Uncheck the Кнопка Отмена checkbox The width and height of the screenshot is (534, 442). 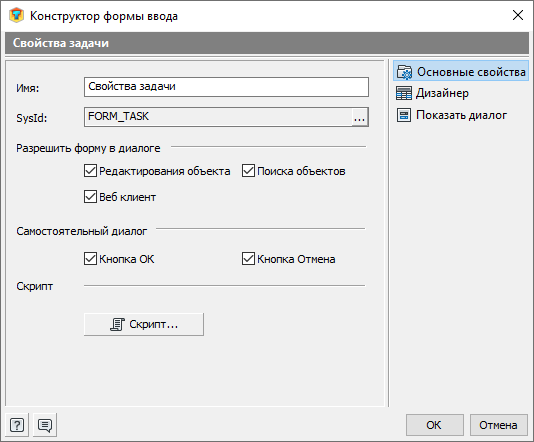tap(248, 259)
